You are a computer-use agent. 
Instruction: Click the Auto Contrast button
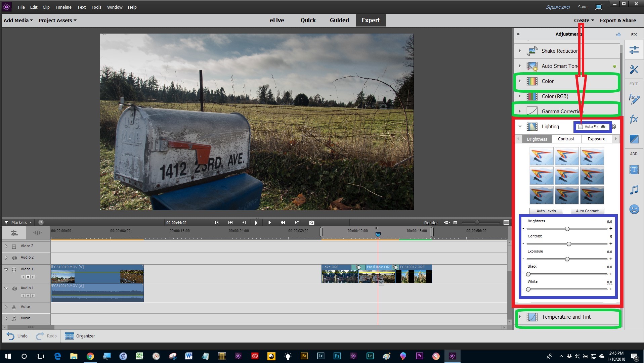(x=587, y=211)
